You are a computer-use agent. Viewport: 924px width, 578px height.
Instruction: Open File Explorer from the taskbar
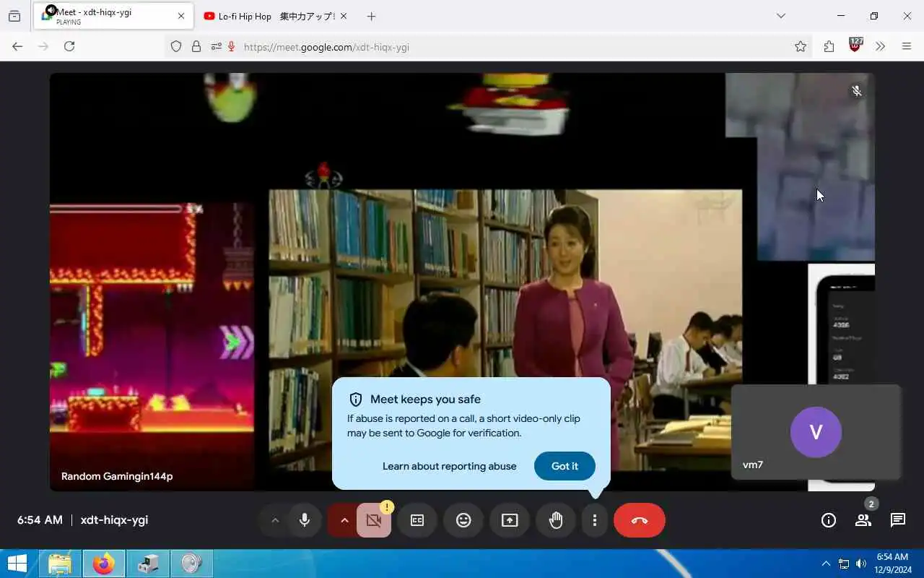point(61,564)
